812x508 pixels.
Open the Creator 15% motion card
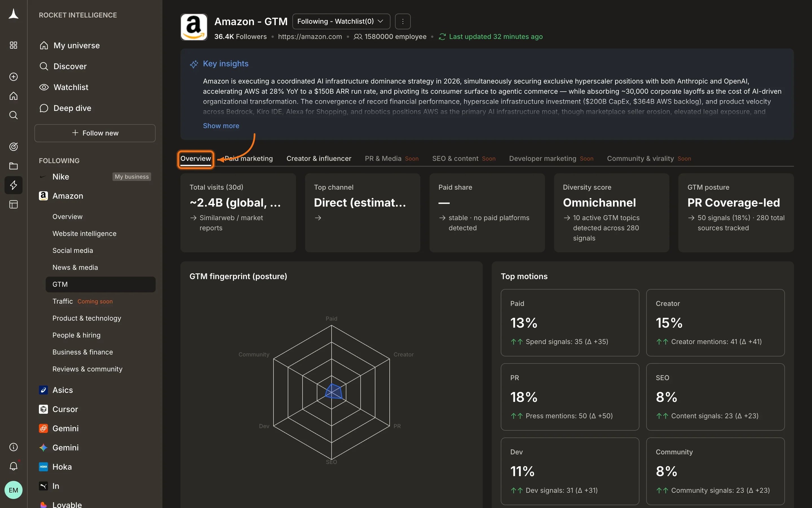click(715, 323)
